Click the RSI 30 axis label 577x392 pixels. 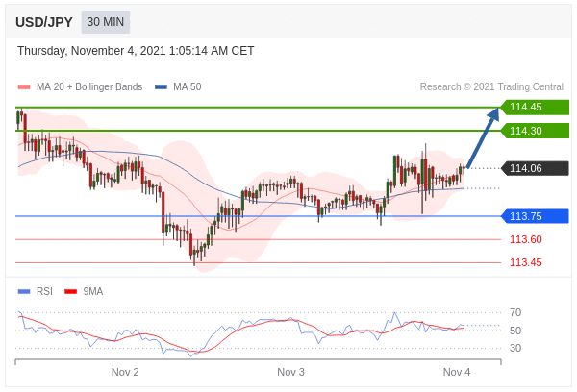point(515,348)
